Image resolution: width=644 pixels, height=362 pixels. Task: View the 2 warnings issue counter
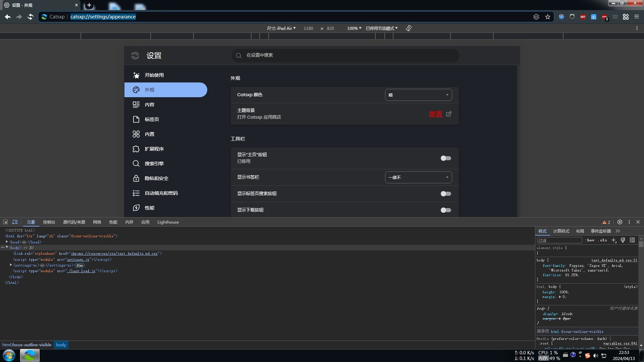click(x=606, y=222)
